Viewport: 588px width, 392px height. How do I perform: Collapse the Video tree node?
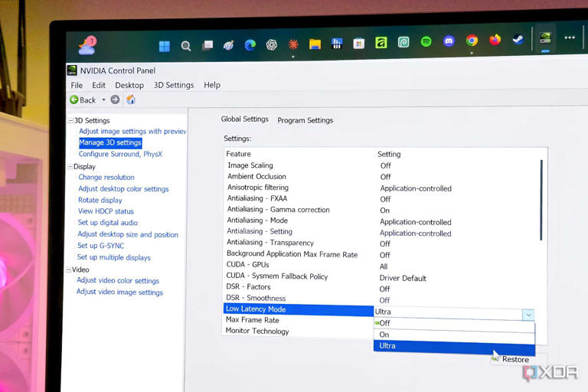pyautogui.click(x=68, y=269)
